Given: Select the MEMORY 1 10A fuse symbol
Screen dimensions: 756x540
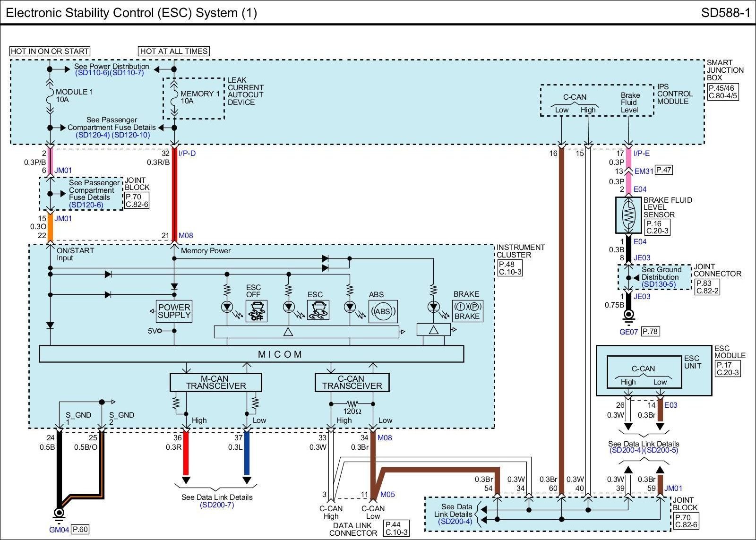Looking at the screenshot, I should tap(174, 97).
